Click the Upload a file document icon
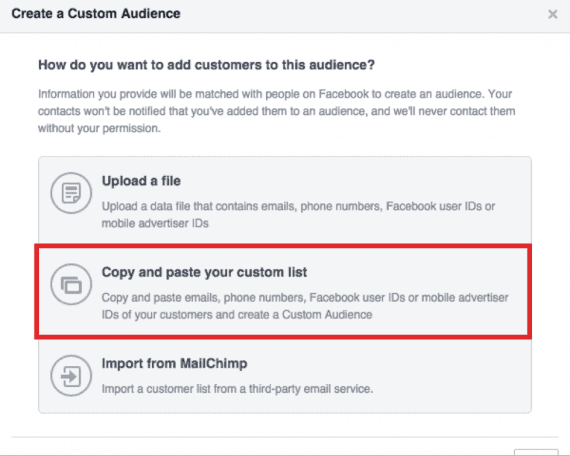The image size is (570, 456). tap(71, 193)
